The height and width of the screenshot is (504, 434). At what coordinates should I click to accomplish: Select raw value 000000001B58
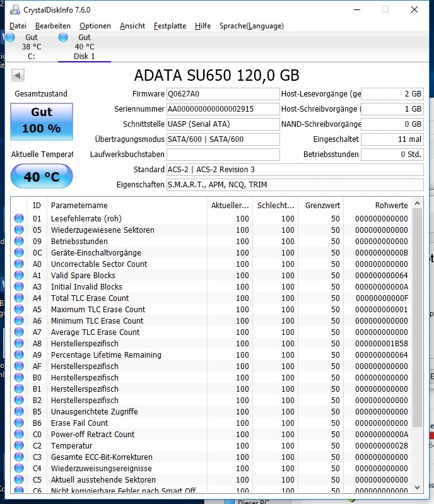381,343
